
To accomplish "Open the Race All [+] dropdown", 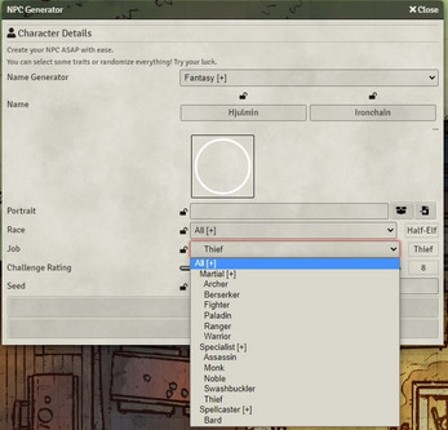I will (x=293, y=230).
